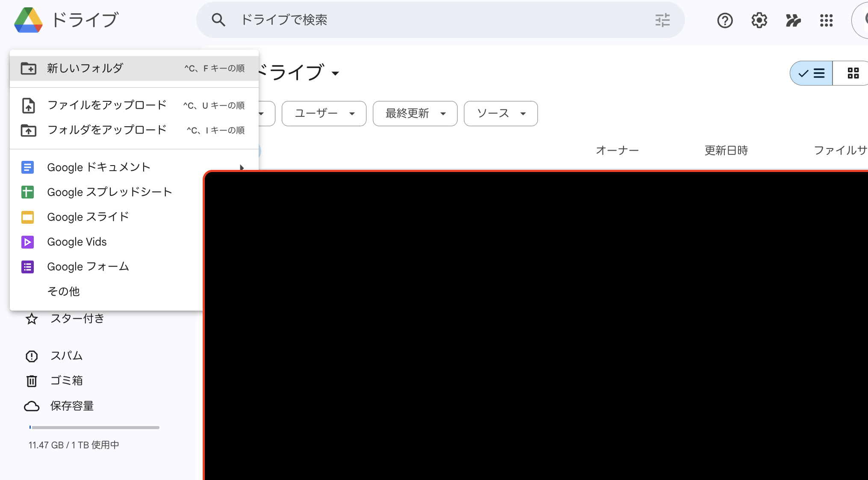Expand the Google ドキュメント submenu arrow
868x480 pixels.
pyautogui.click(x=242, y=167)
